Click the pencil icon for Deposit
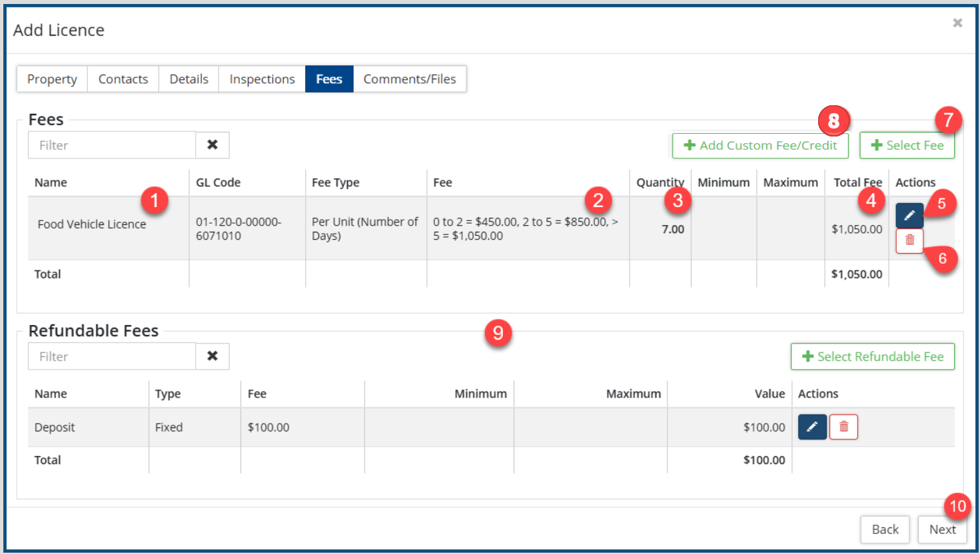Viewport: 980px width, 554px height. pyautogui.click(x=812, y=427)
